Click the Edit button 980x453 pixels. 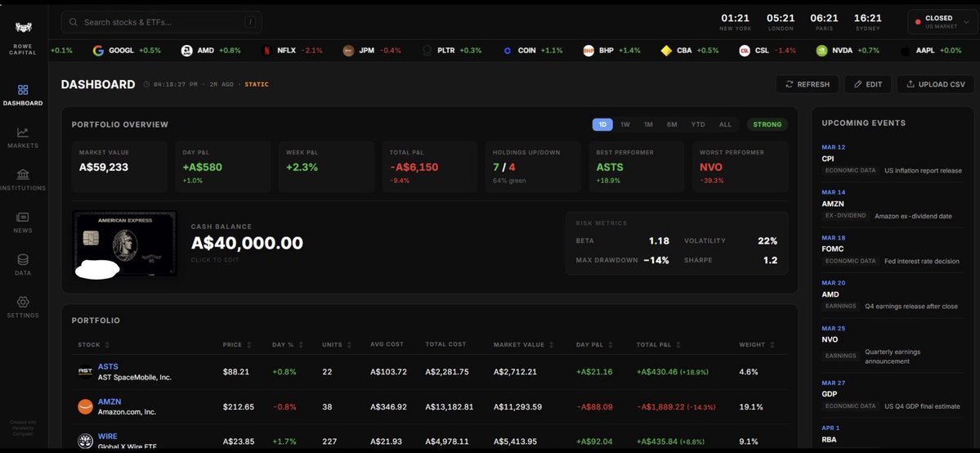pos(867,84)
